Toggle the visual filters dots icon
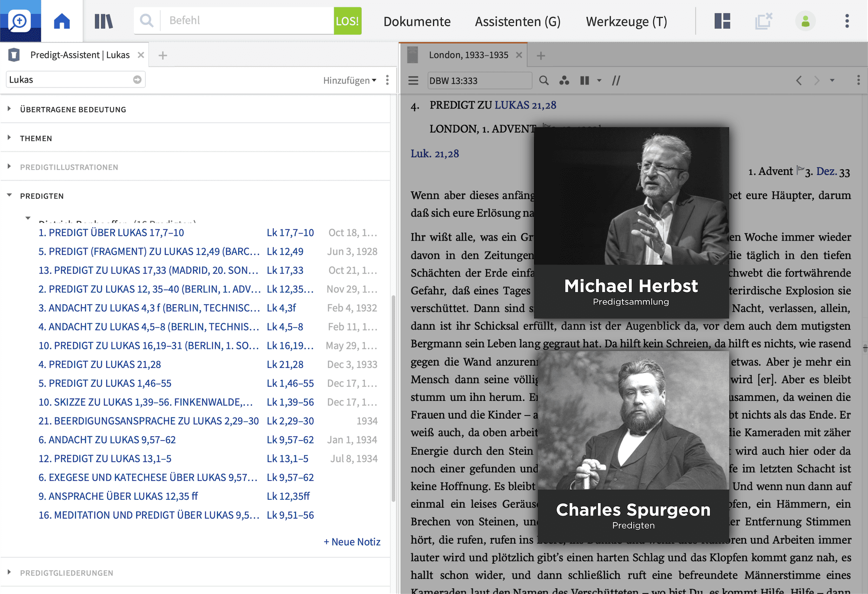This screenshot has width=868, height=594. [x=564, y=80]
